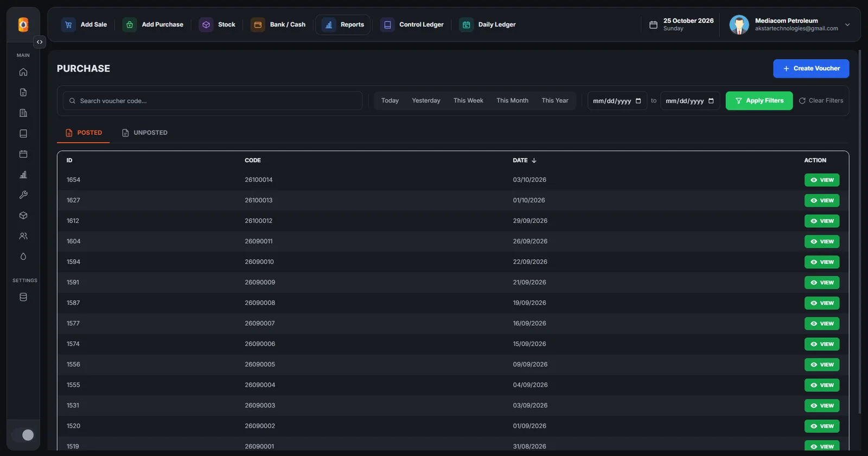Open Daily Ledger
868x456 pixels.
point(488,24)
